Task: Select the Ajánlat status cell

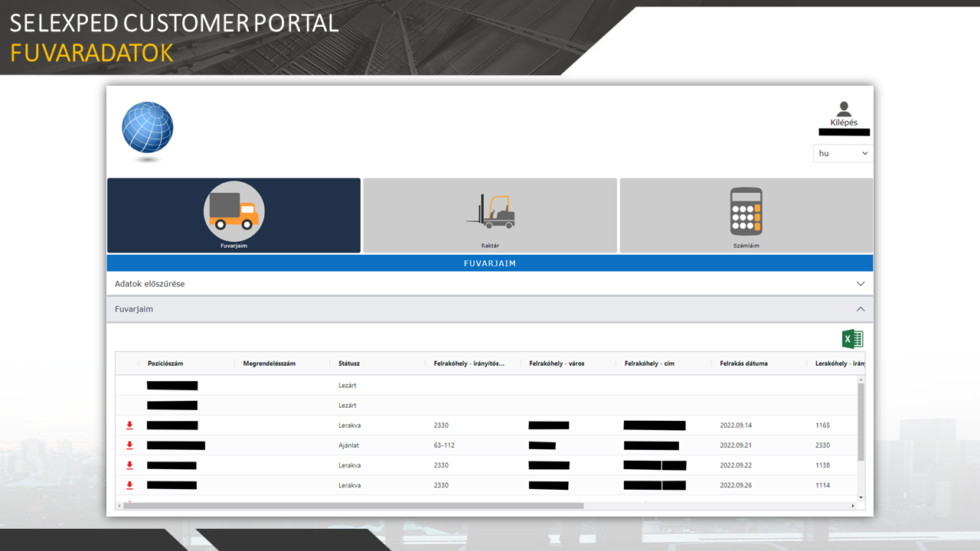Action: pyautogui.click(x=348, y=445)
